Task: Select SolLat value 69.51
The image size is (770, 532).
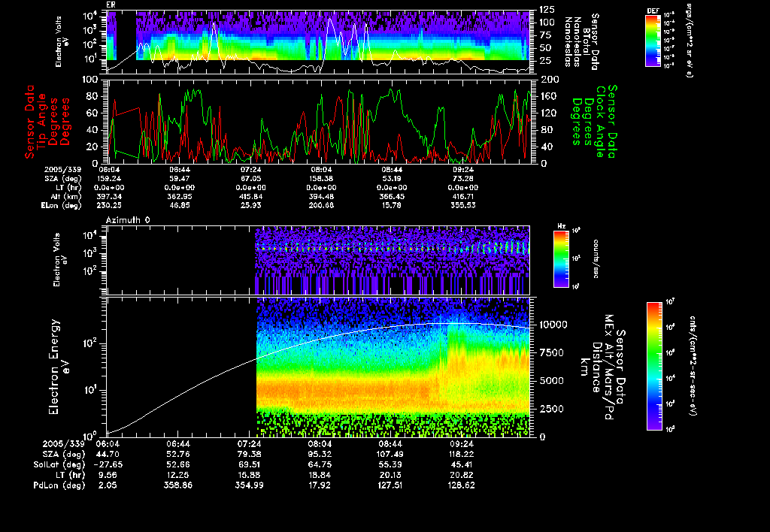Action: [x=250, y=465]
